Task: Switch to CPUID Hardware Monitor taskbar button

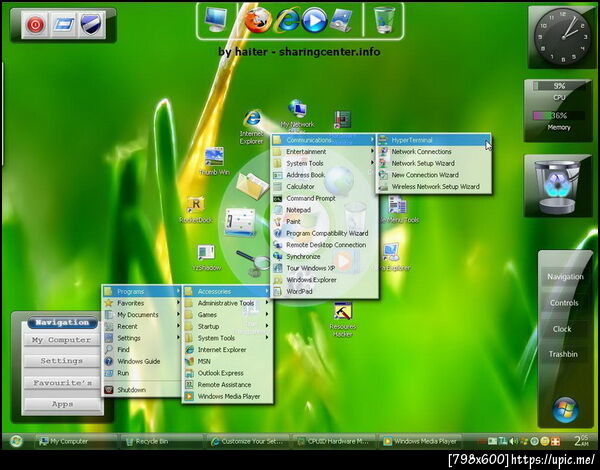Action: pos(334,441)
